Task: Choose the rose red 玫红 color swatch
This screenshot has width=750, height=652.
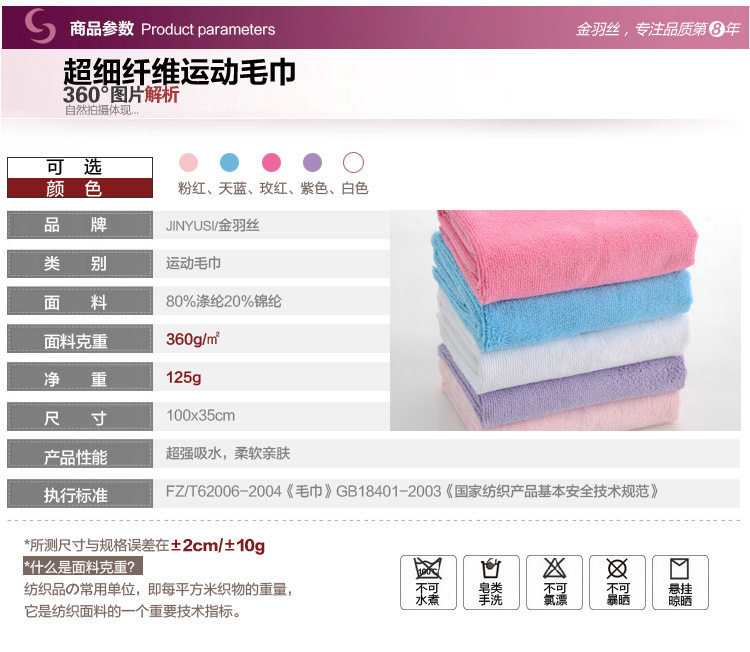Action: [x=271, y=163]
